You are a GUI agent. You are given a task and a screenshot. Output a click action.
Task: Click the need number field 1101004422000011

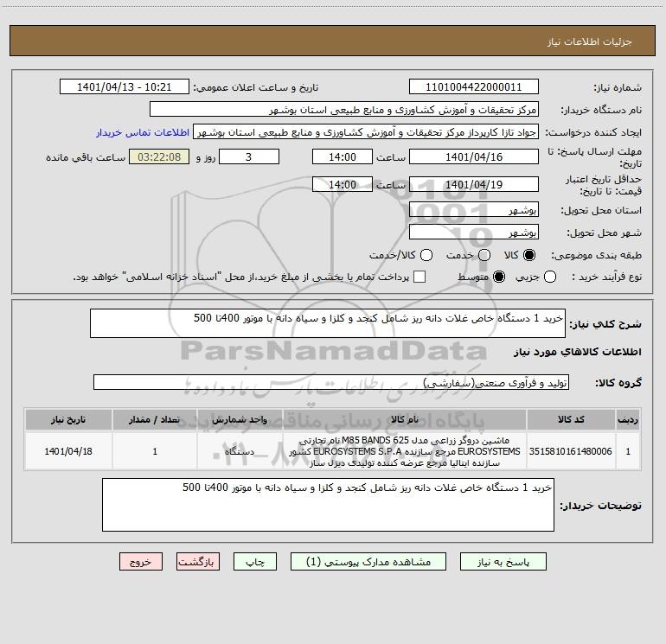pos(474,87)
